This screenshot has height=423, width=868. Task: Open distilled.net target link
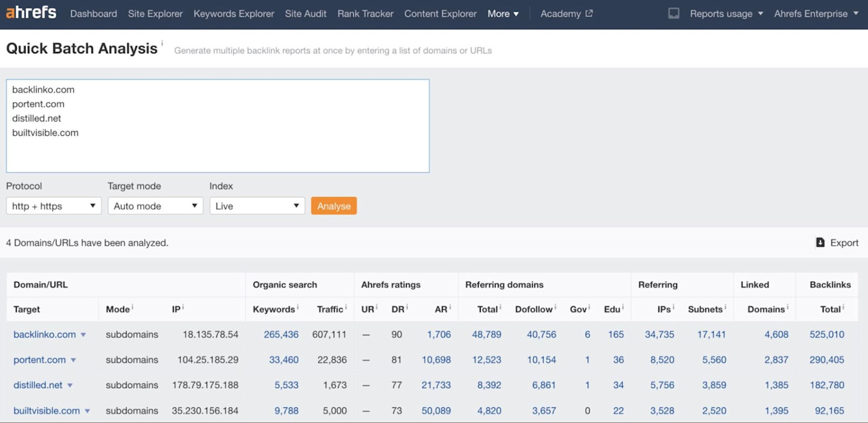[38, 385]
